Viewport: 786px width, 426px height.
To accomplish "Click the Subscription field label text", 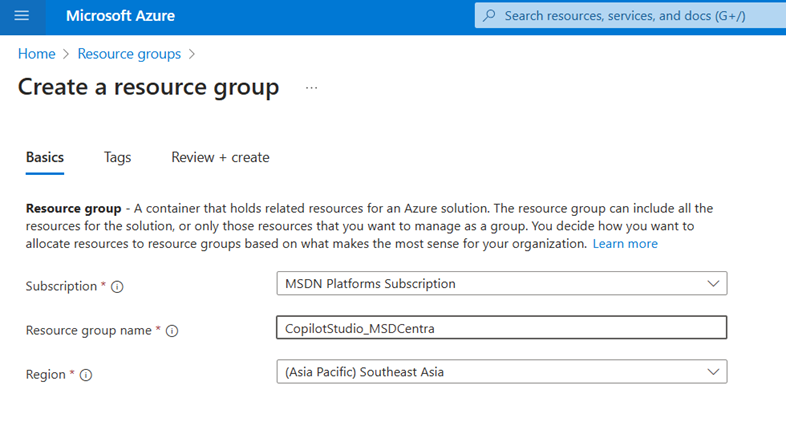I will pyautogui.click(x=60, y=286).
